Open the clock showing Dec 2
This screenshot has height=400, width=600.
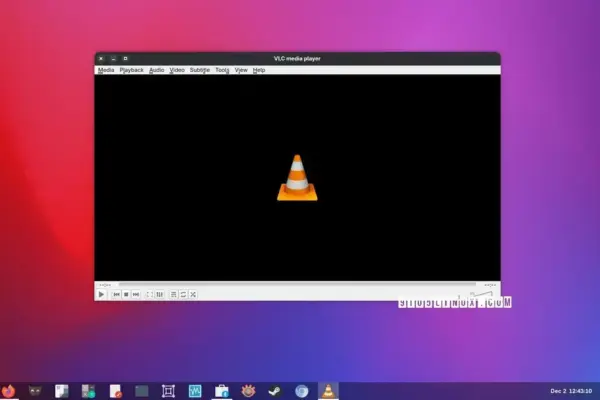[x=571, y=391]
